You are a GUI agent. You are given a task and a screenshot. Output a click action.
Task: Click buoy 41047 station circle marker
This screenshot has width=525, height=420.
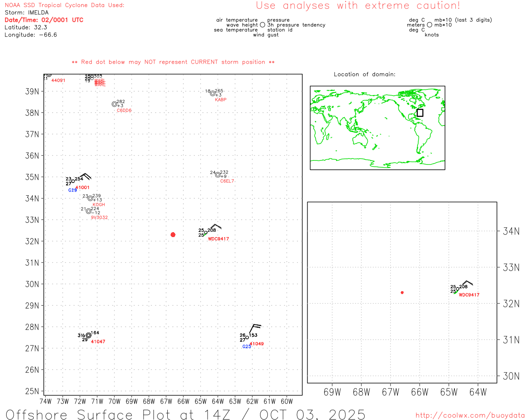coord(89,336)
